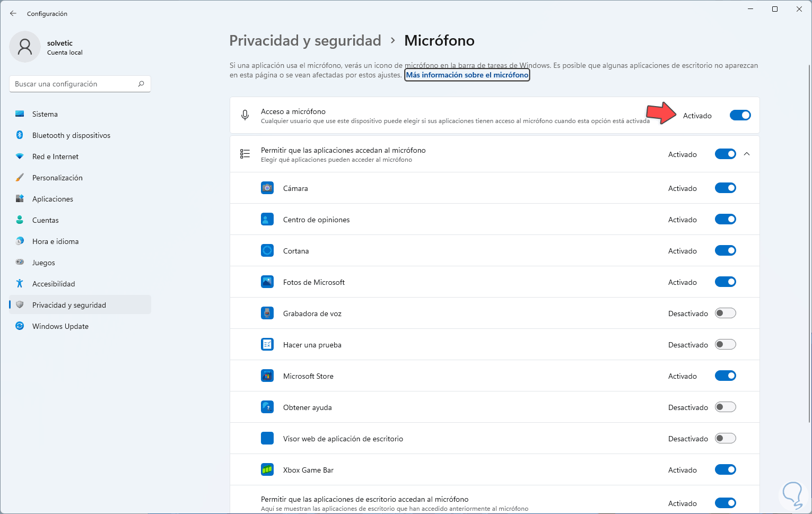Click the list icon beside Permitir que las aplicaciones

click(245, 154)
